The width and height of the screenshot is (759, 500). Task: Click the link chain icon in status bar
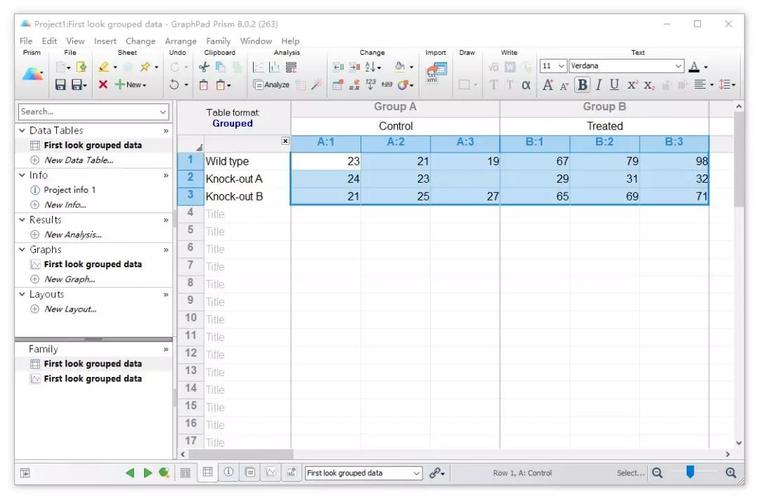(437, 473)
